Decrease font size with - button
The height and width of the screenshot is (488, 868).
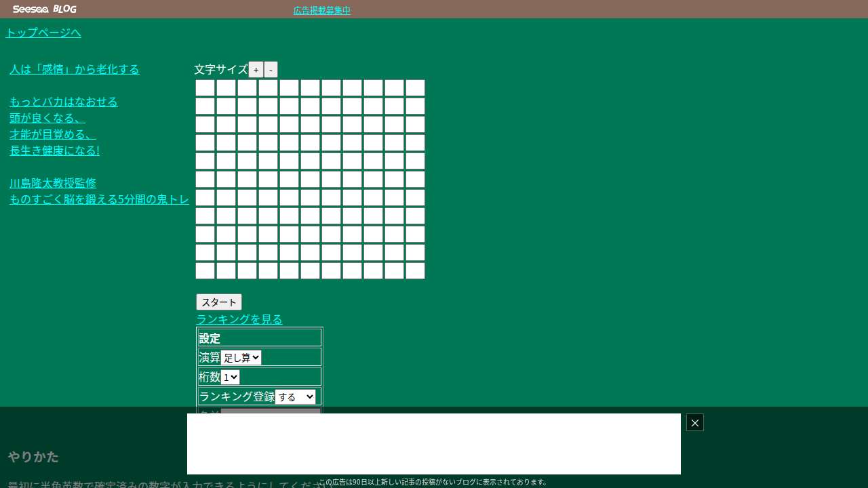coord(271,70)
